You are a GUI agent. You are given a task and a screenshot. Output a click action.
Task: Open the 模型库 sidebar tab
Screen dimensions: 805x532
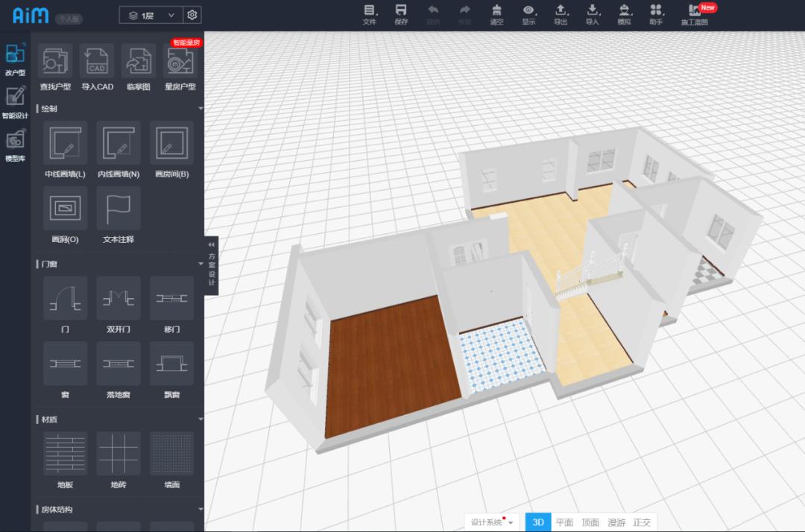(x=15, y=145)
